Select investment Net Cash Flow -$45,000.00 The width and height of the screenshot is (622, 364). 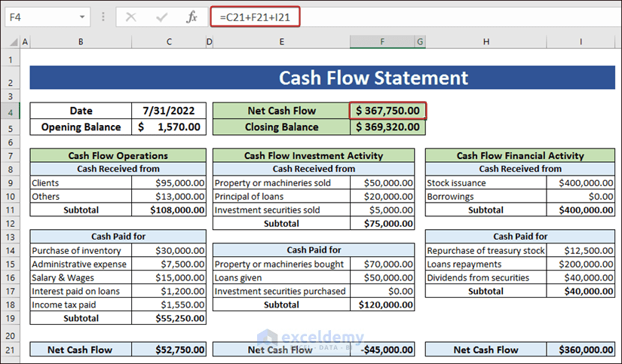(x=382, y=350)
